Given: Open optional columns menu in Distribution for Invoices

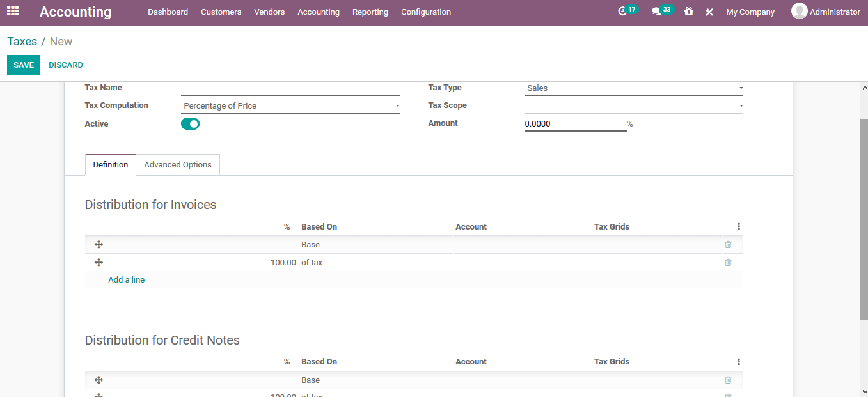Looking at the screenshot, I should [738, 226].
